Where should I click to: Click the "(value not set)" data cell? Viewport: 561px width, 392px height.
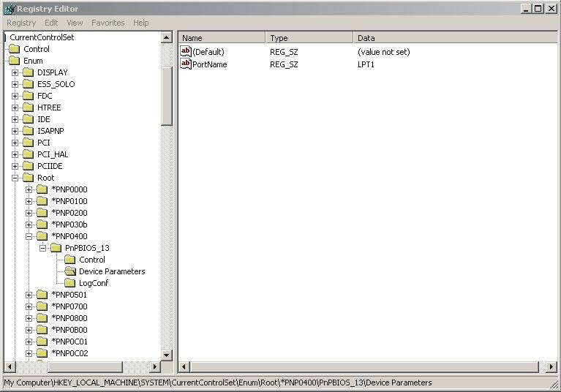pyautogui.click(x=383, y=52)
